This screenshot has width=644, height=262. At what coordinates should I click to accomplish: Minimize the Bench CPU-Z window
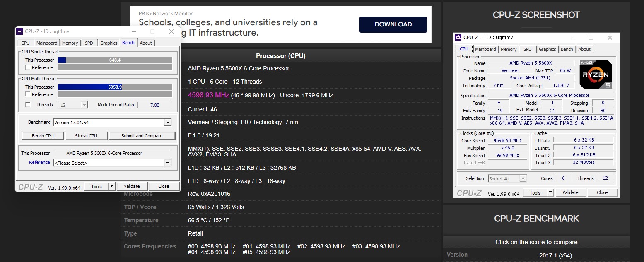pyautogui.click(x=134, y=31)
